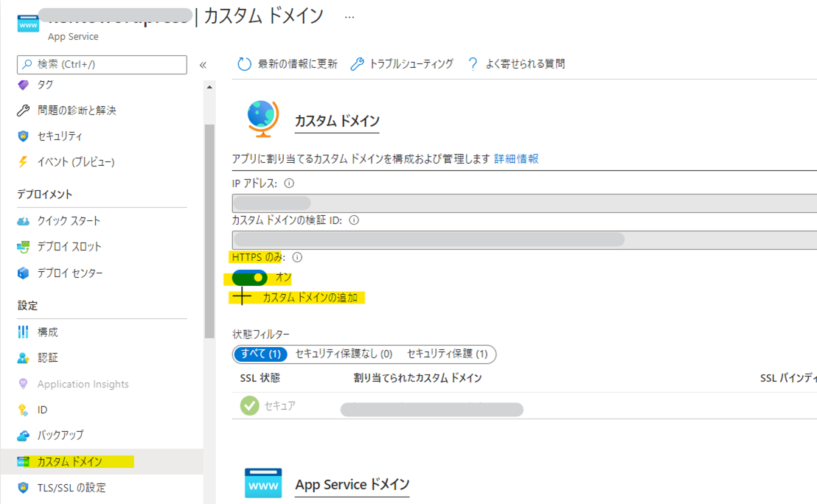817x504 pixels.
Task: Open デプロイ センター menu item
Action: click(70, 273)
